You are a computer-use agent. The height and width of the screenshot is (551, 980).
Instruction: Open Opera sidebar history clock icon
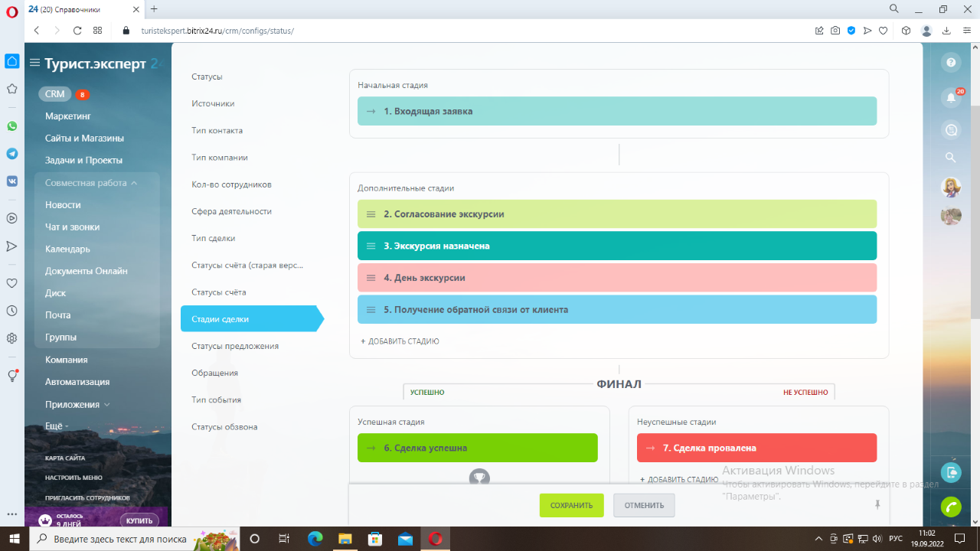(x=11, y=311)
